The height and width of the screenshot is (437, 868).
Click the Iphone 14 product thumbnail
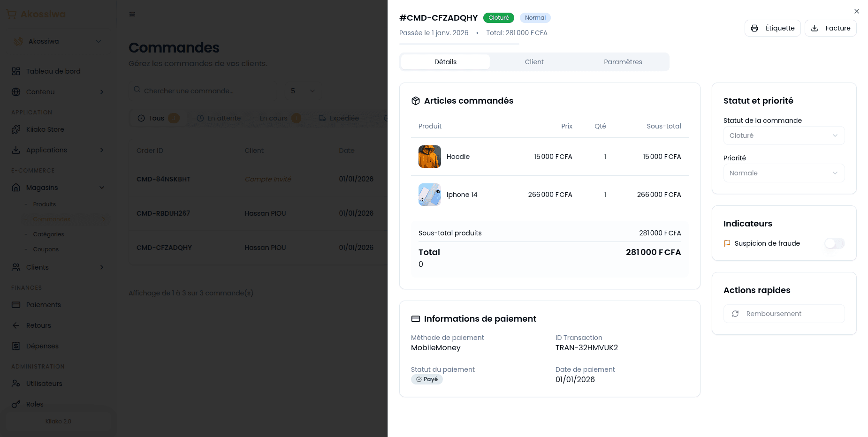(x=430, y=195)
